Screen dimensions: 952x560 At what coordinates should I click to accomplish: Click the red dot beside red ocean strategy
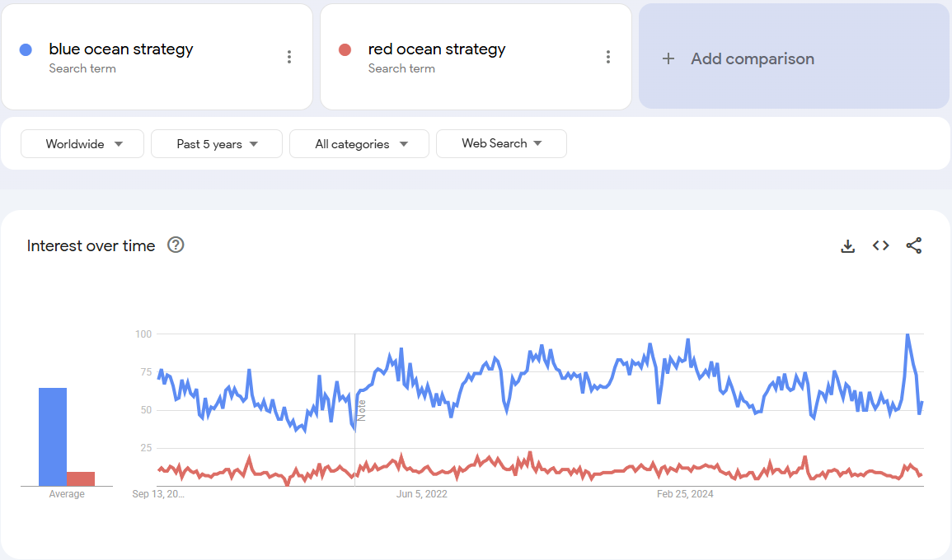[345, 49]
